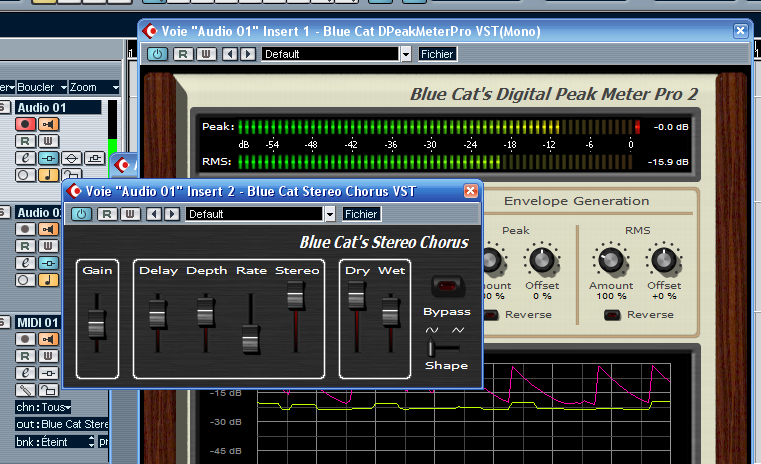Click the Gain fader on Stereo Chorus
This screenshot has width=761, height=464.
click(x=97, y=324)
